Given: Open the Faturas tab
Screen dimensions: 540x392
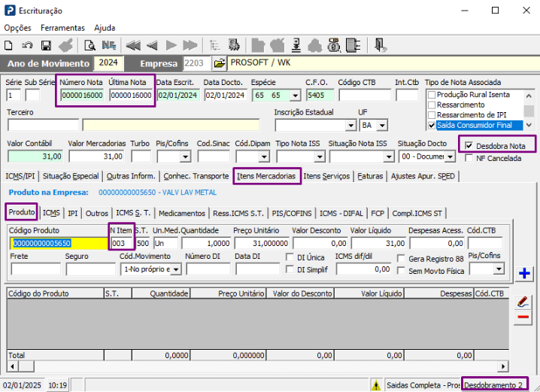Looking at the screenshot, I should (370, 176).
